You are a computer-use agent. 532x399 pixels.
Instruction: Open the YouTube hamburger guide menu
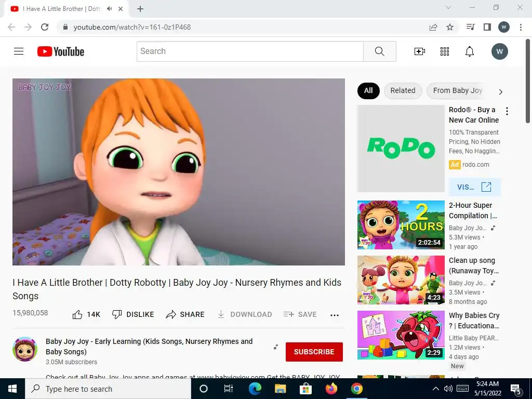tap(19, 51)
